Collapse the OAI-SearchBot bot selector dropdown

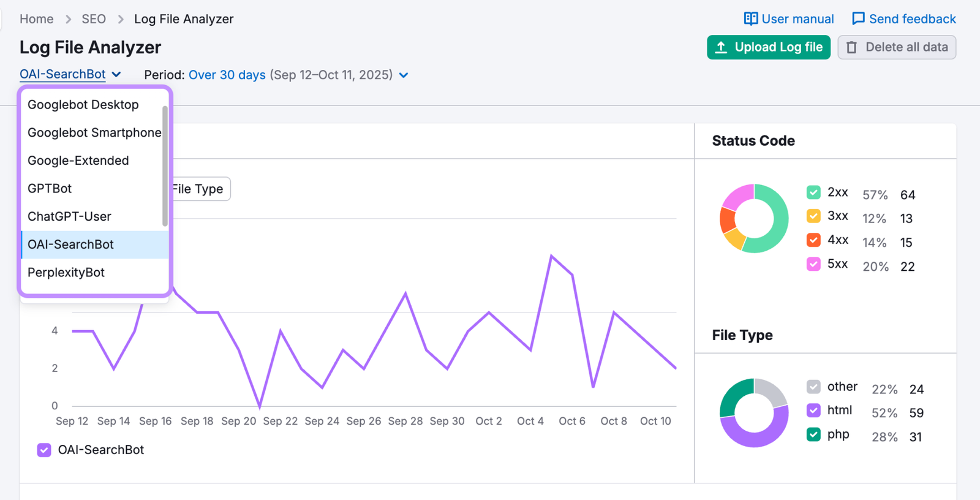click(x=70, y=74)
